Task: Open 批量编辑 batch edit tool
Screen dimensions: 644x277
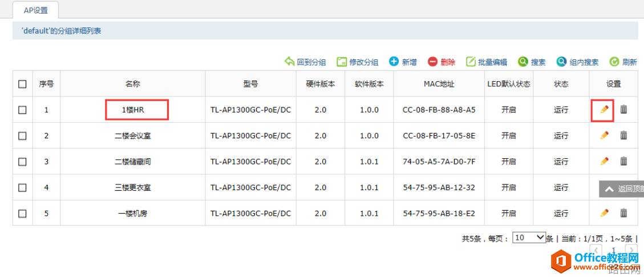Action: pos(487,62)
